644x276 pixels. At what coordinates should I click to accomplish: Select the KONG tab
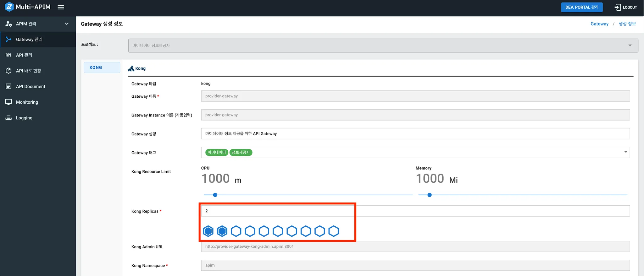(102, 68)
